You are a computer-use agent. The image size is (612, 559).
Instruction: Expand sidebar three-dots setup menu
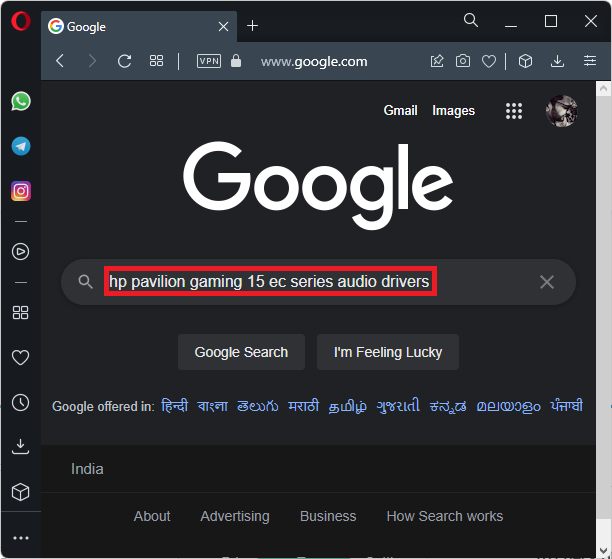(x=20, y=538)
